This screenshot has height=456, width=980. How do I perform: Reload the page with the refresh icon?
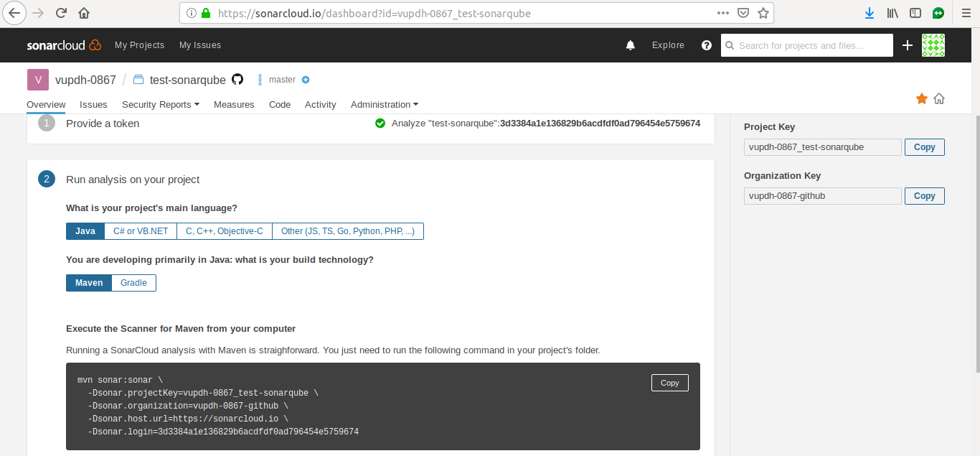point(62,13)
